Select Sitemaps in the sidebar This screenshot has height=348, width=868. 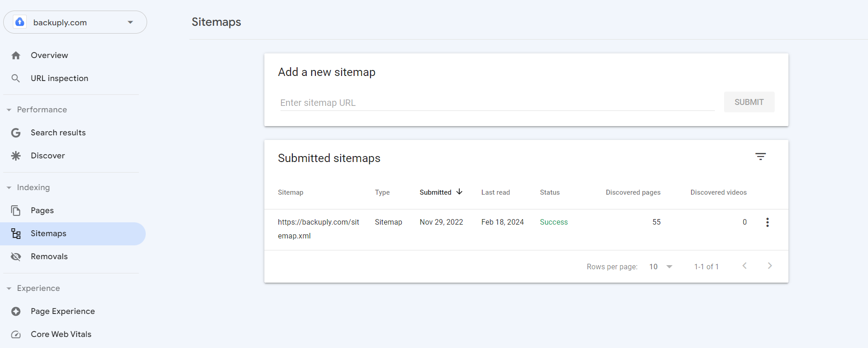(x=73, y=234)
